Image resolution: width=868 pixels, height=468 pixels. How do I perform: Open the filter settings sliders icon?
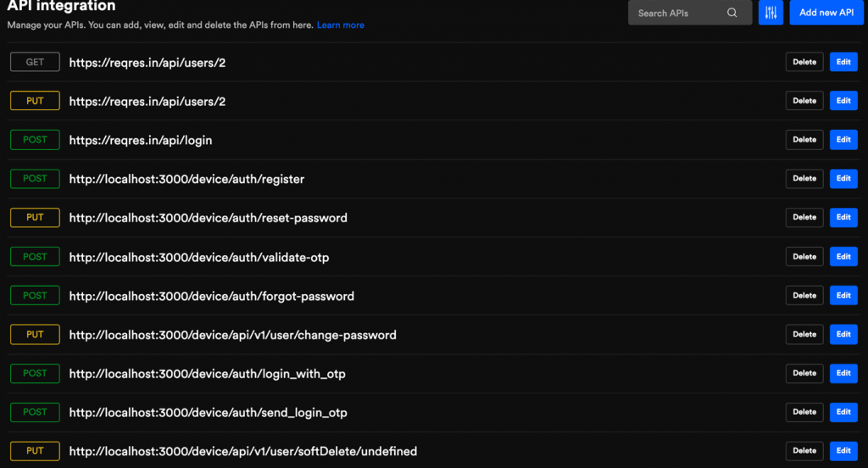click(771, 13)
